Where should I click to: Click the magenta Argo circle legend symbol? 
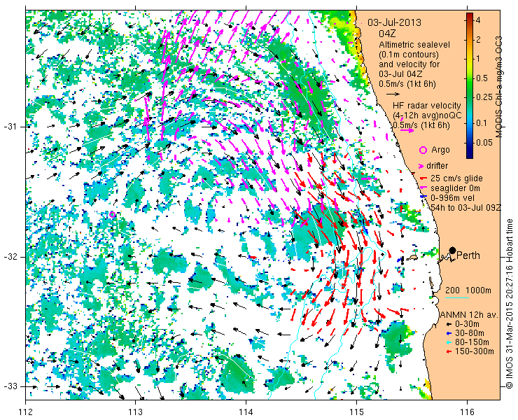pyautogui.click(x=423, y=150)
